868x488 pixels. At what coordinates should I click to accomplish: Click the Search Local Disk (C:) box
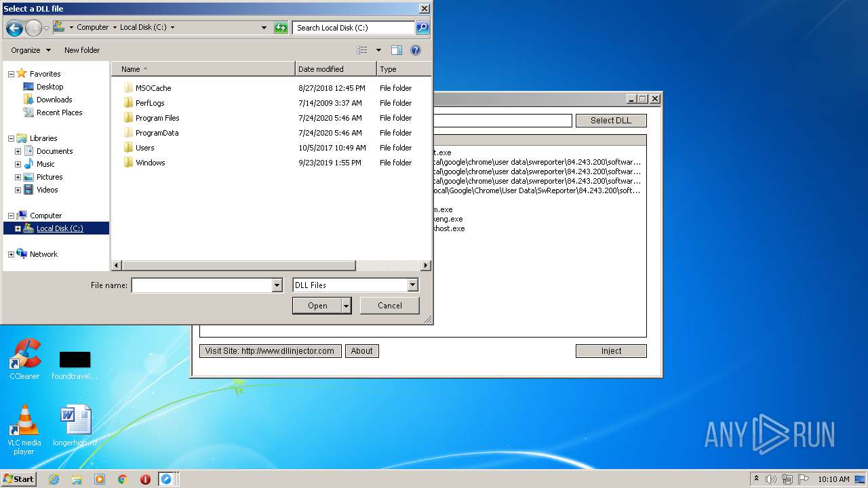[353, 28]
